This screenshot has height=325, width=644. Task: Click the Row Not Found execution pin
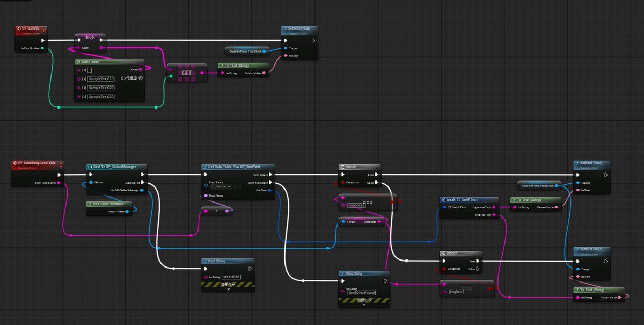tap(270, 183)
